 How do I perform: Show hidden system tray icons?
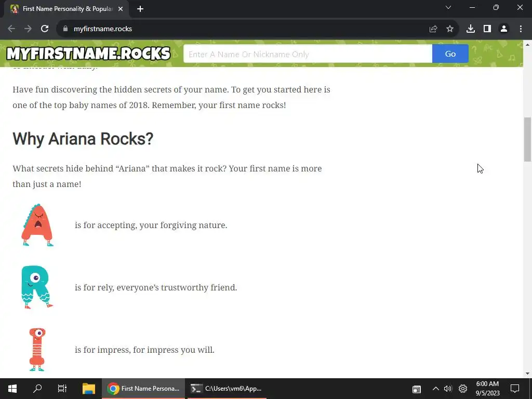436,389
